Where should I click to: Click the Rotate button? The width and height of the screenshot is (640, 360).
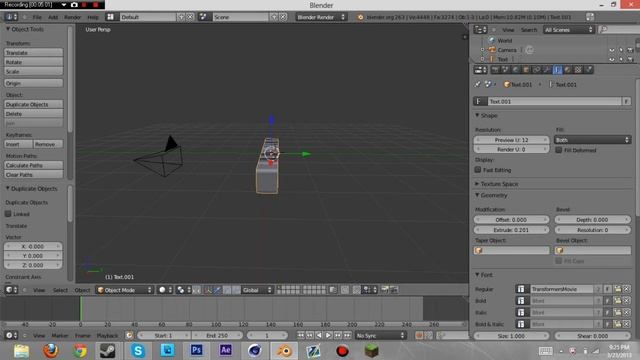coord(33,62)
